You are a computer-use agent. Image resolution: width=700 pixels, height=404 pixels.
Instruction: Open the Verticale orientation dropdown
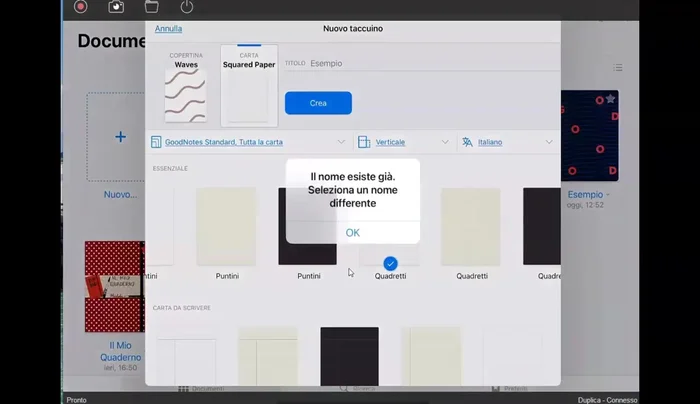445,142
